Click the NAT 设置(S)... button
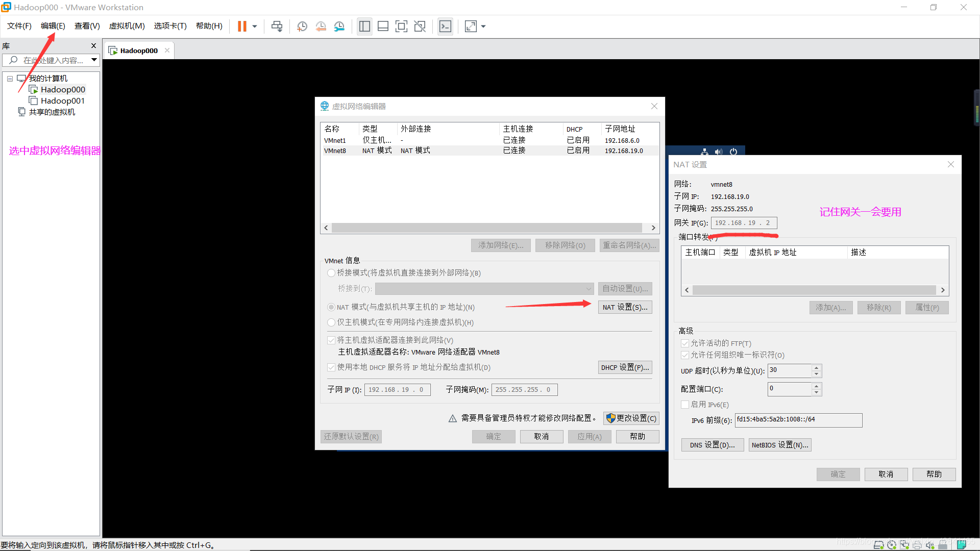 [625, 307]
